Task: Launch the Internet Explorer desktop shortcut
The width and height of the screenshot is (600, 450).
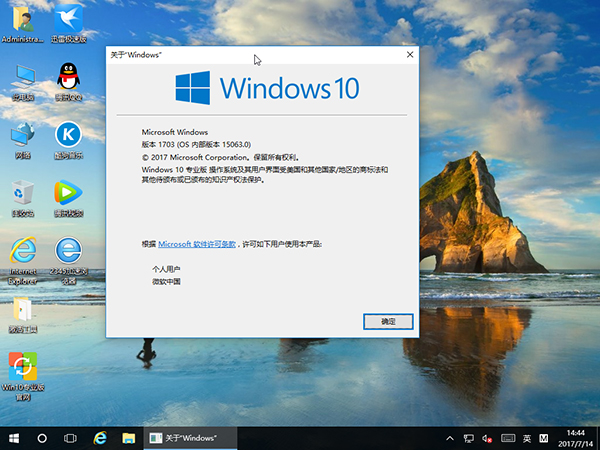Action: tap(22, 251)
